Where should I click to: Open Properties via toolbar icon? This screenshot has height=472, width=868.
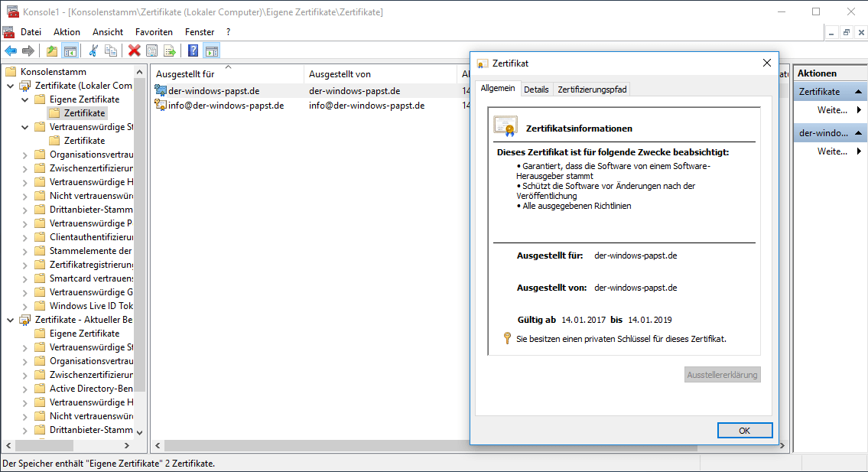pos(151,50)
